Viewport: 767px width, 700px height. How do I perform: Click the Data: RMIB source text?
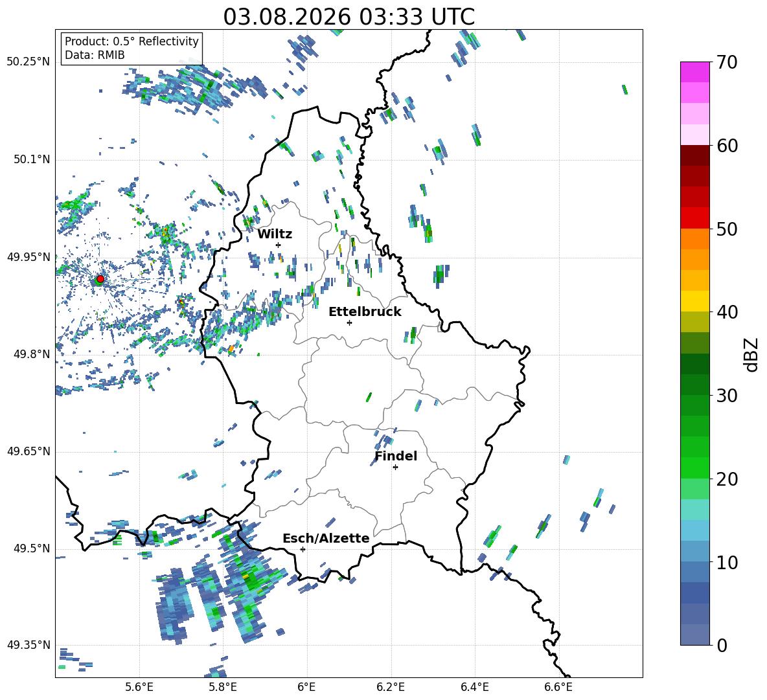point(95,55)
